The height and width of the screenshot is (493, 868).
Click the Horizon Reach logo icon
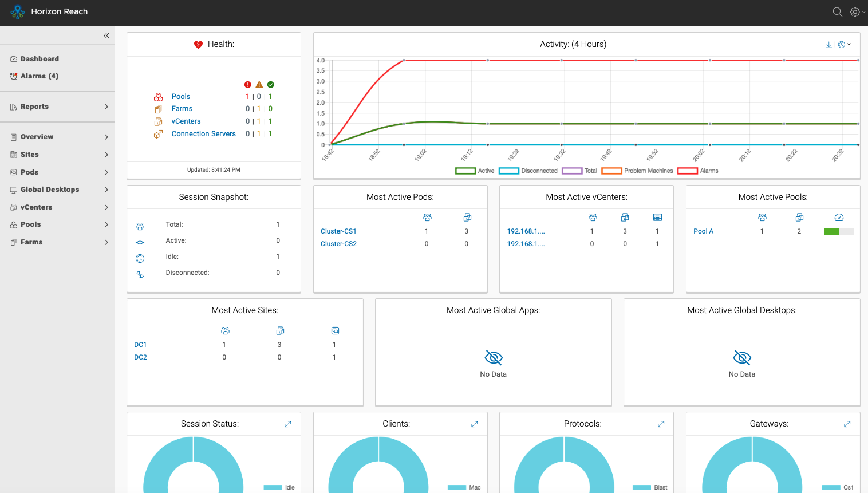pyautogui.click(x=18, y=12)
